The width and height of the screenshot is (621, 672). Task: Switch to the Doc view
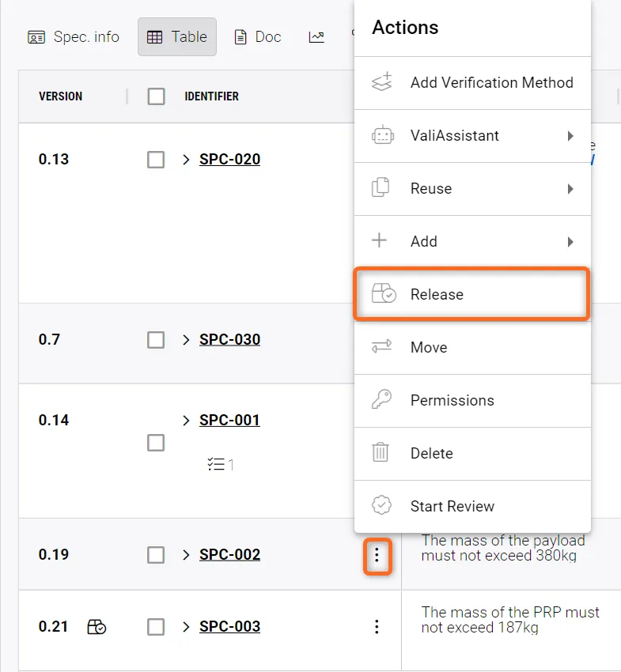(x=258, y=37)
